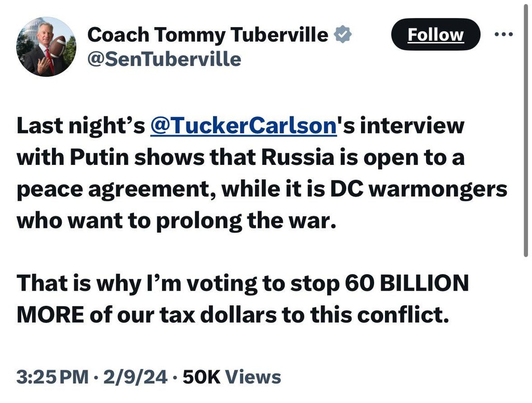The height and width of the screenshot is (403, 532).
Task: Click the Coach Tommy Tuberville display name
Action: click(x=208, y=35)
